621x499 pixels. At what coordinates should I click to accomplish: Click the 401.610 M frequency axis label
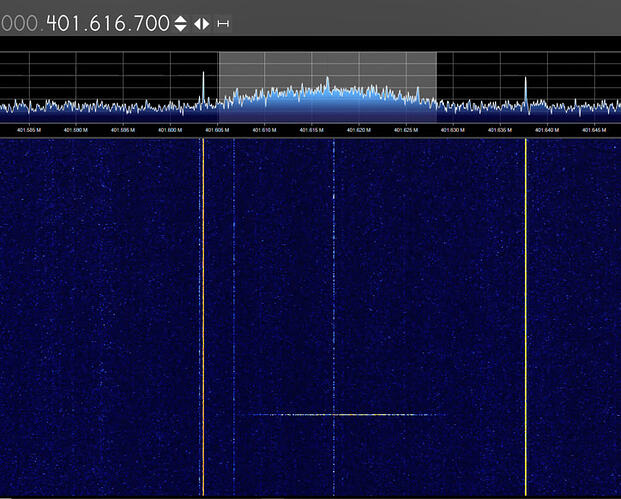click(x=264, y=130)
